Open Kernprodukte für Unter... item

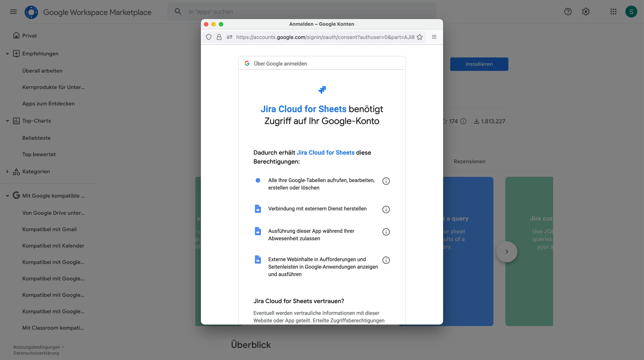pos(53,87)
